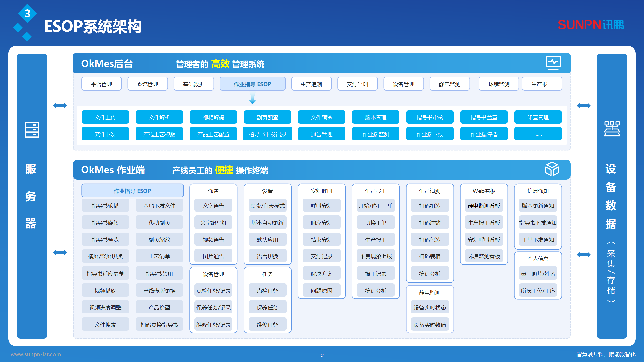Expand the 个人信息 section

[538, 259]
